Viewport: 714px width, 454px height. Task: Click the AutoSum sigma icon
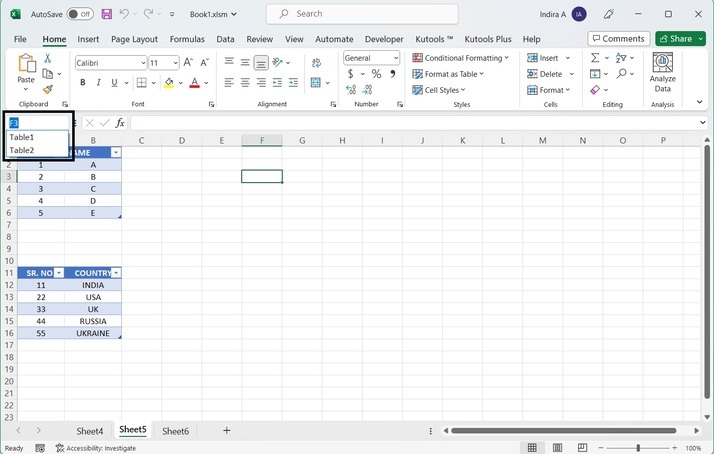coord(596,58)
